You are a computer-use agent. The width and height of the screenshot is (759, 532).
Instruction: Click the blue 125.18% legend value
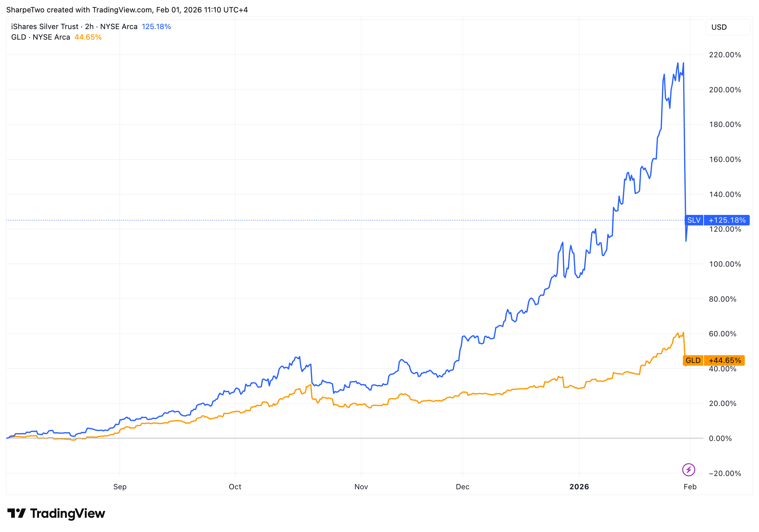(x=156, y=26)
